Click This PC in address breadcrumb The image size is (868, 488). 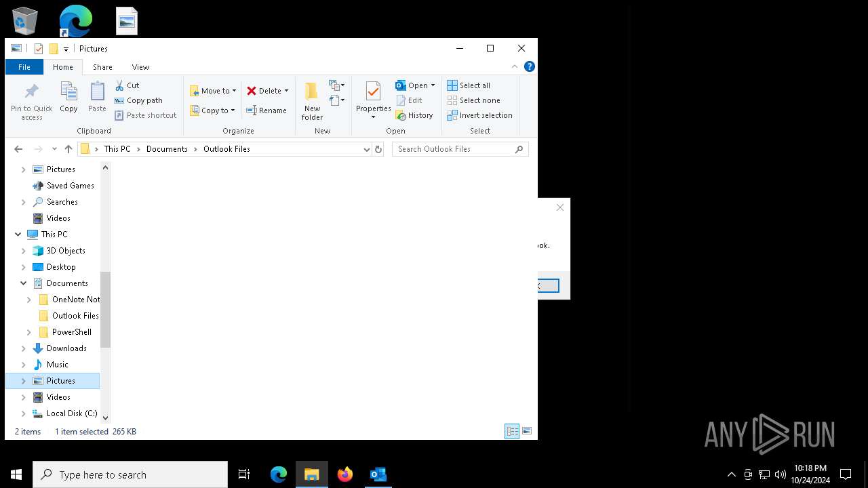point(117,149)
